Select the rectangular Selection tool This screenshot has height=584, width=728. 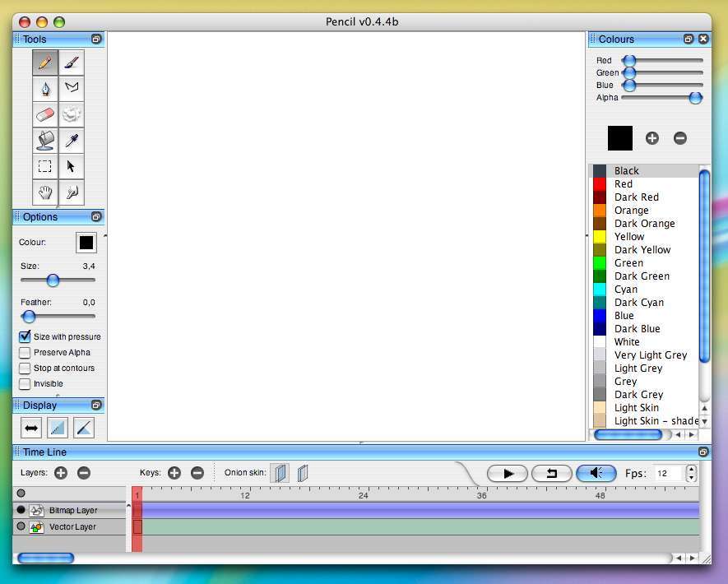pyautogui.click(x=45, y=166)
